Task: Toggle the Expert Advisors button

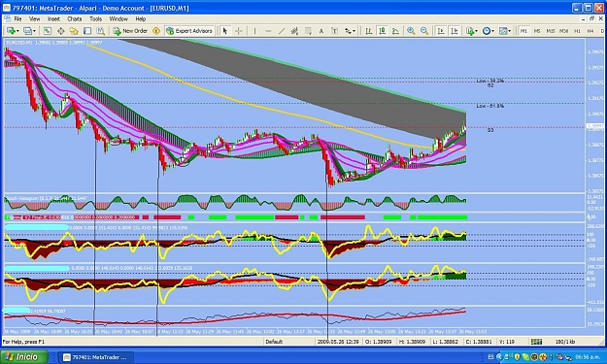Action: pyautogui.click(x=189, y=31)
